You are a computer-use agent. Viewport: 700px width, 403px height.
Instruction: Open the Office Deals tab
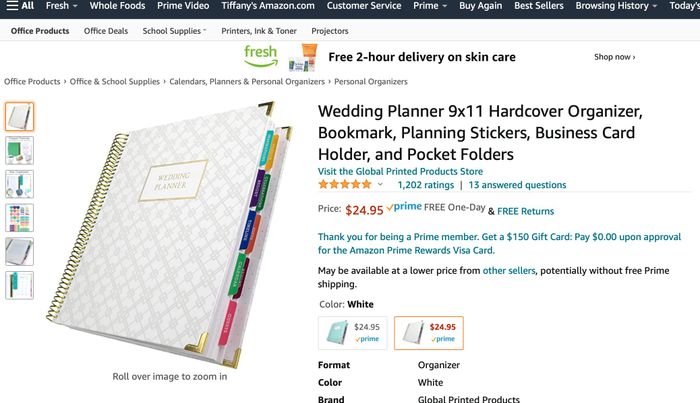(x=106, y=31)
